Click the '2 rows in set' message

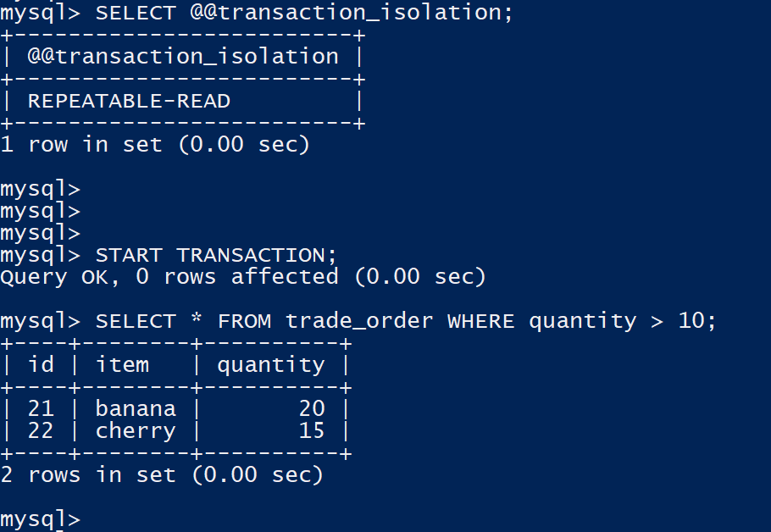[162, 475]
